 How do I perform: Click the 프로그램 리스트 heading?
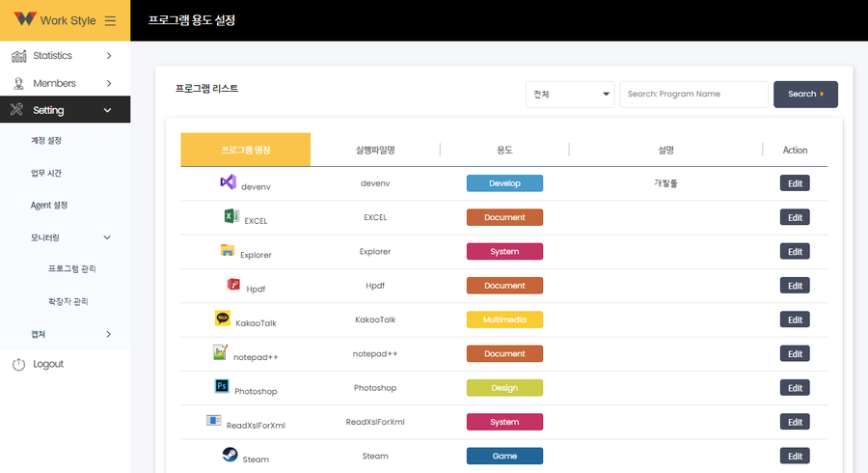(x=206, y=89)
